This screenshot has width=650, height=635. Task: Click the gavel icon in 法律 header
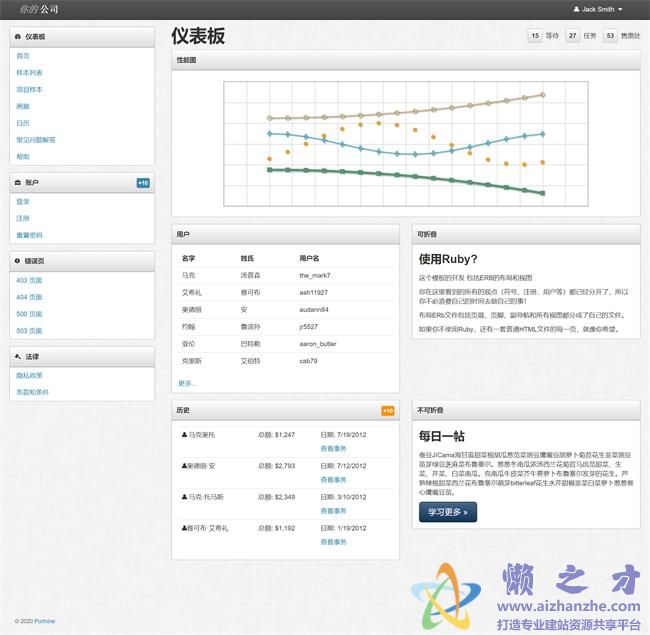pos(18,356)
